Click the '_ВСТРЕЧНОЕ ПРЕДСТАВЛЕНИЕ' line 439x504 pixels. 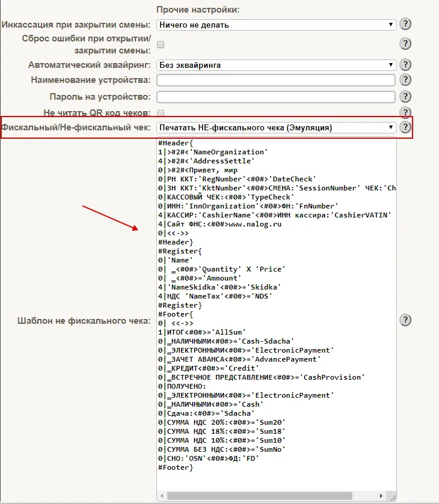[262, 377]
